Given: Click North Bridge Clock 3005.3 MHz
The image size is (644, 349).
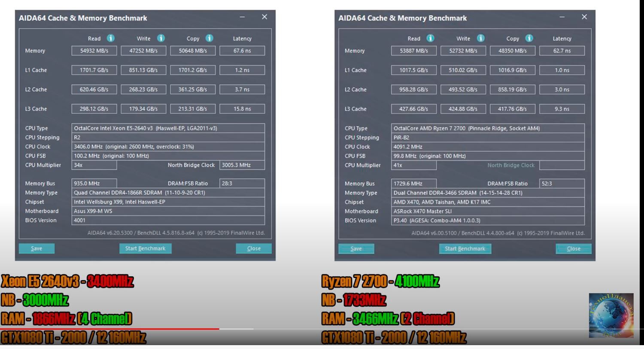Looking at the screenshot, I should click(x=242, y=165).
